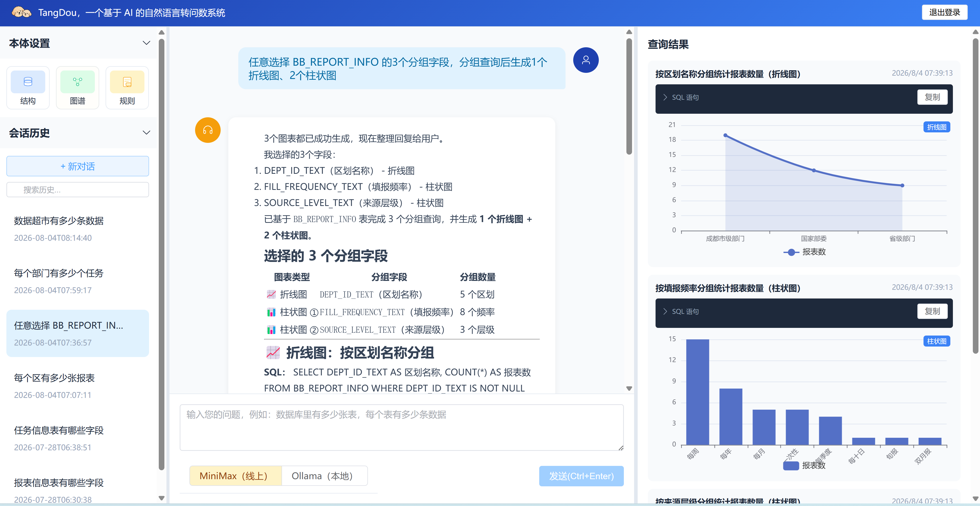Viewport: 980px width, 506px height.
Task: Collapse the 会话历史 section
Action: pyautogui.click(x=146, y=133)
